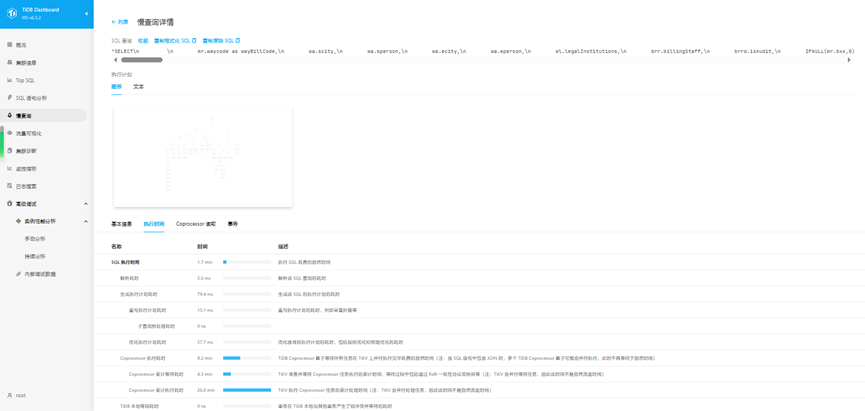Click the TiDB Dashboard logo icon
This screenshot has width=865, height=411.
11,13
